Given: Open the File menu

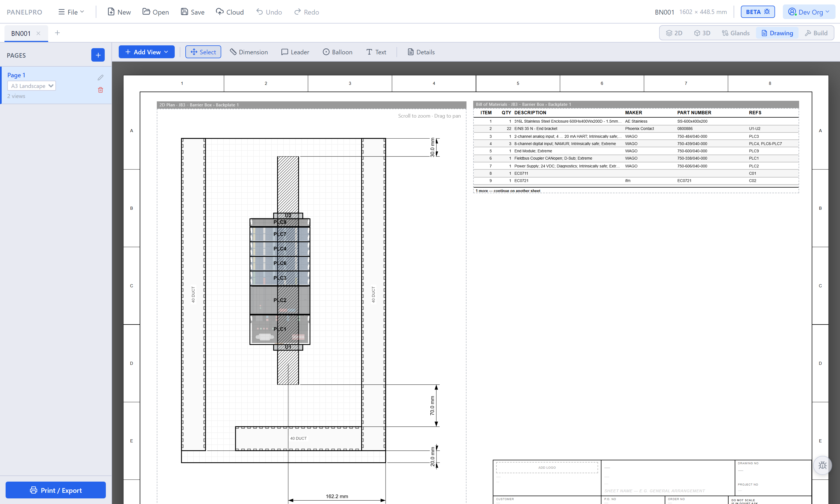Looking at the screenshot, I should 71,12.
